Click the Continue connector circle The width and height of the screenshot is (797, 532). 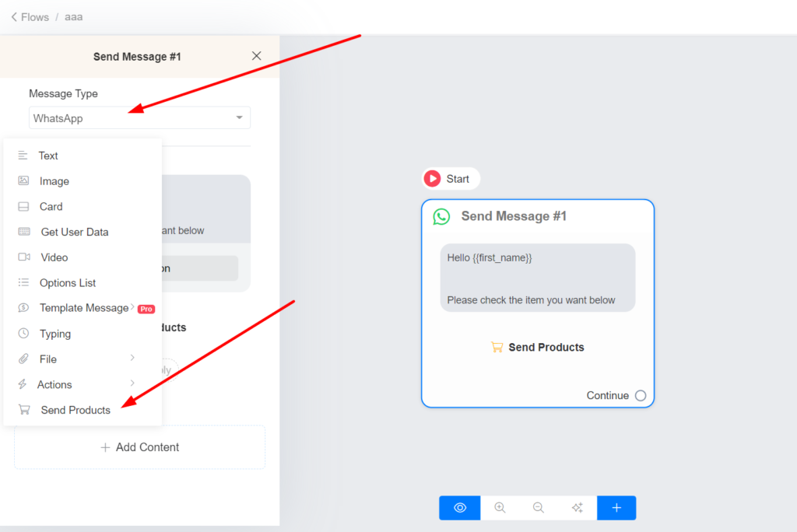click(641, 395)
